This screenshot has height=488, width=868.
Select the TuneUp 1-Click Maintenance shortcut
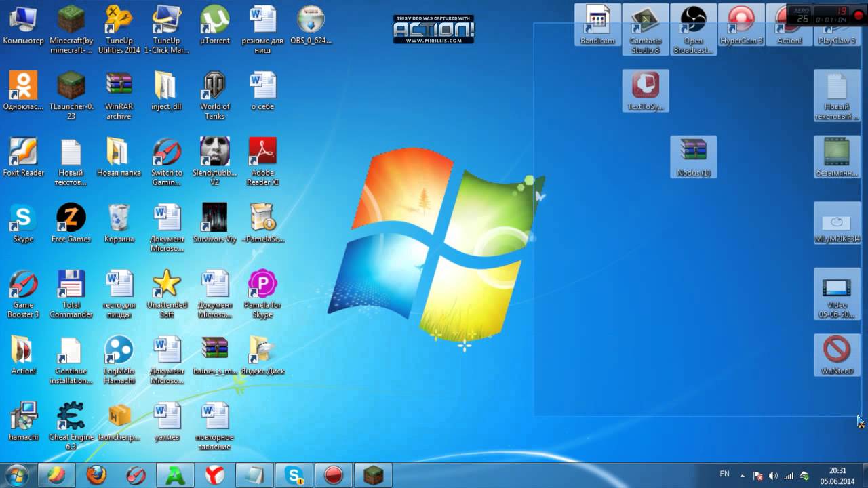pos(166,29)
